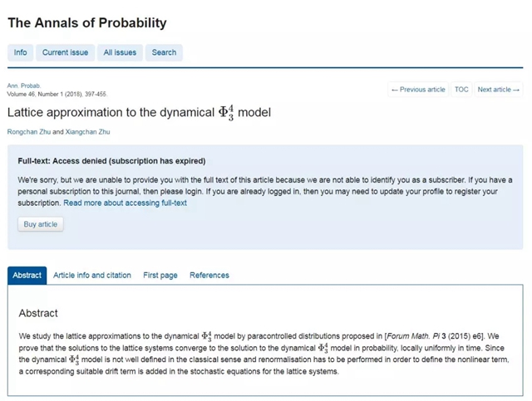Click the Buy article button
The height and width of the screenshot is (401, 532).
click(x=41, y=224)
